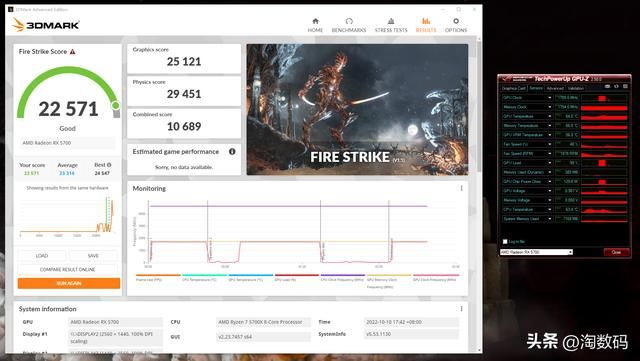
Task: Open the GPU Voltage sensor dropdown
Action: (x=550, y=191)
